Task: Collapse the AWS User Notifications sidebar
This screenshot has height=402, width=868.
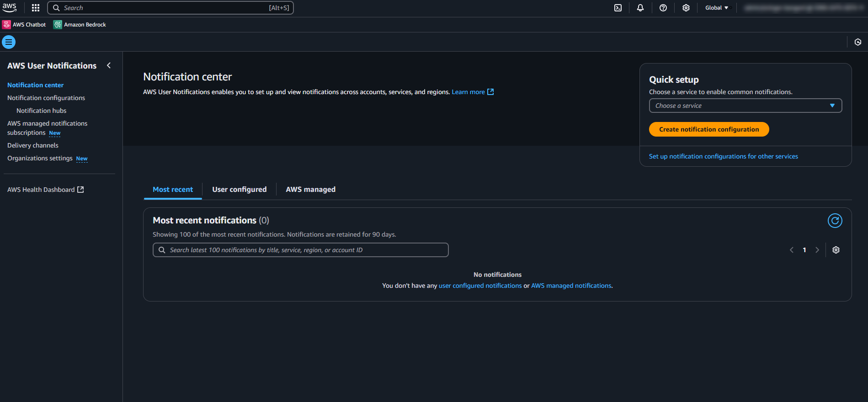Action: pyautogui.click(x=109, y=65)
